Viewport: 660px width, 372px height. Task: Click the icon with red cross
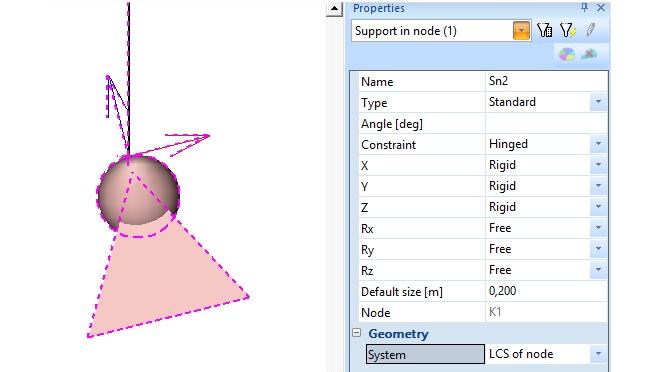[x=589, y=54]
